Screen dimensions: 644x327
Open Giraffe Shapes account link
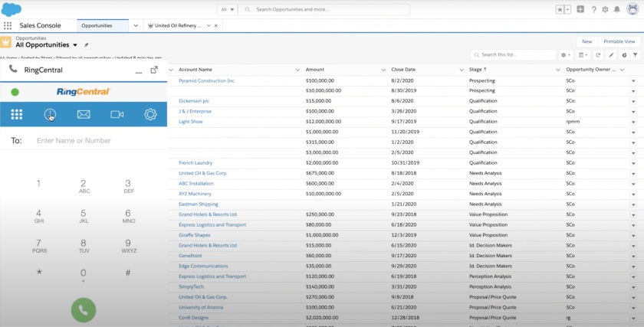(194, 235)
